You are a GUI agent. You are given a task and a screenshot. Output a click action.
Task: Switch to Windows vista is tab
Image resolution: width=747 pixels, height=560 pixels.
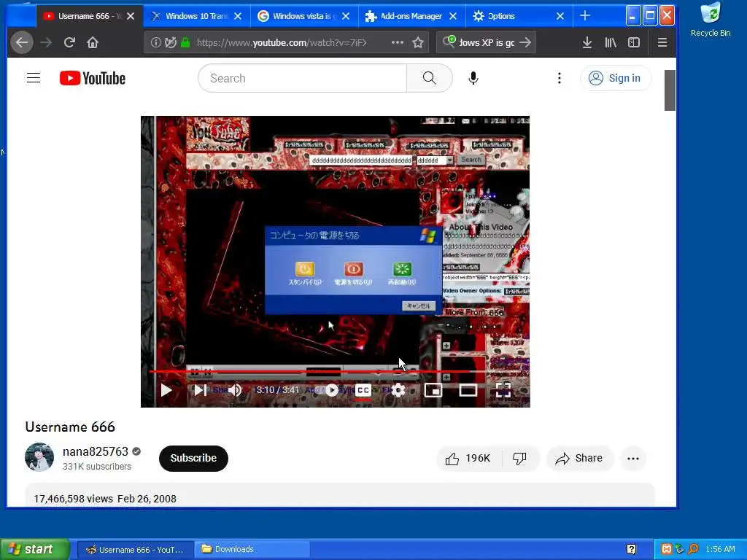point(304,16)
